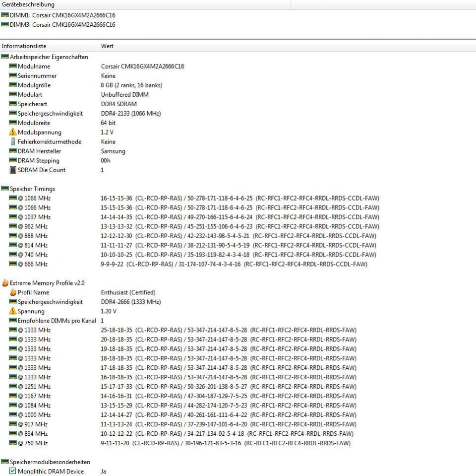Click the timing row starting 15-15-15-36
Viewport: 476px width, 476px height.
(x=240, y=207)
